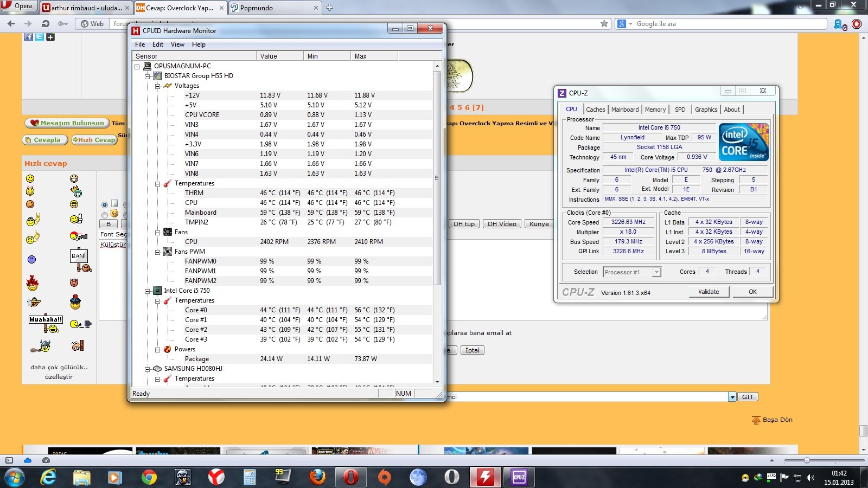This screenshot has width=868, height=488.
Task: Collapse the Fans section in HWMonitor
Action: point(157,233)
